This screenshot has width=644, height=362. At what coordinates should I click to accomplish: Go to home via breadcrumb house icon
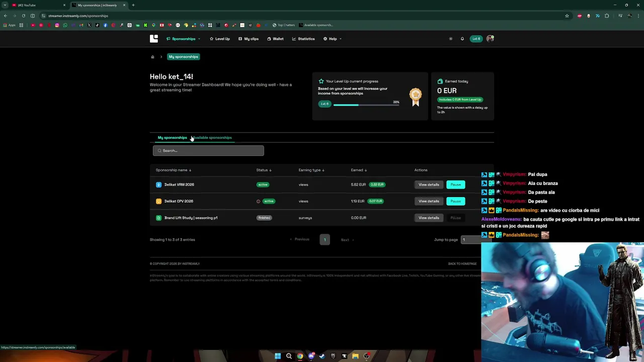click(152, 57)
